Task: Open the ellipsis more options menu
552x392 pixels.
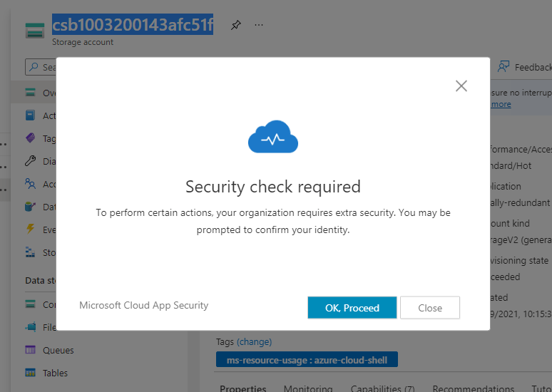Action: tap(259, 25)
